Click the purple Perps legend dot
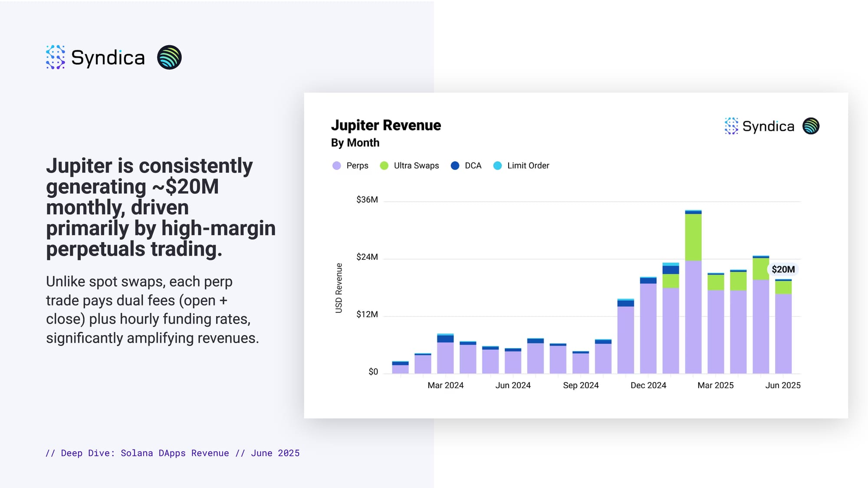Screen dimensions: 868x488 337,166
